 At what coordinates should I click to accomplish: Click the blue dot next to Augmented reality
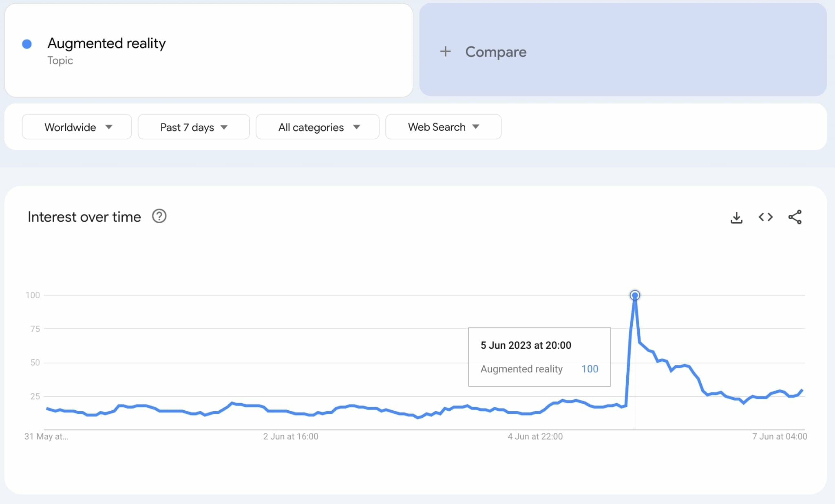(x=27, y=44)
